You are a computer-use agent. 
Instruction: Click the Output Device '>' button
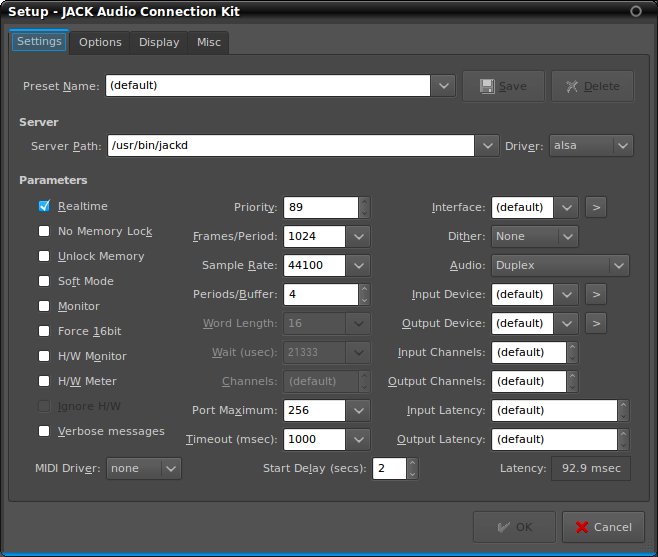click(x=596, y=323)
